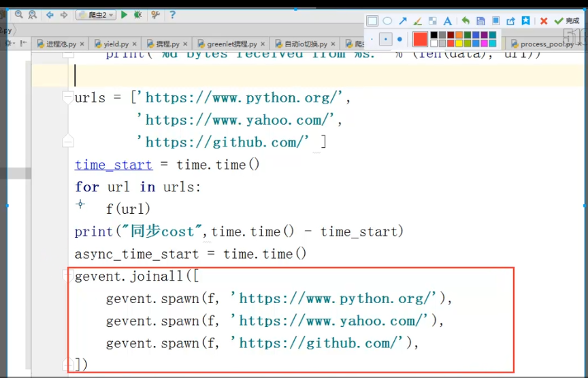Close the 携程.py tab
Screen dimensions: 588x378
pos(185,44)
